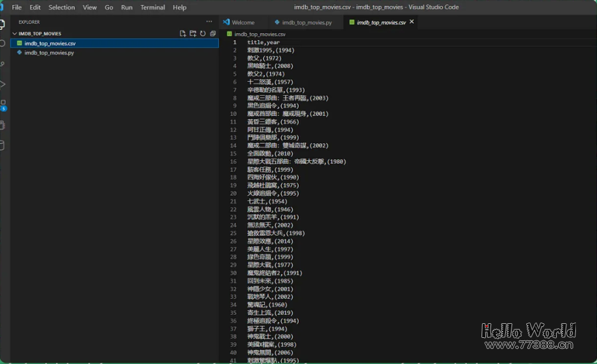Refresh the Explorer file list

pyautogui.click(x=203, y=34)
